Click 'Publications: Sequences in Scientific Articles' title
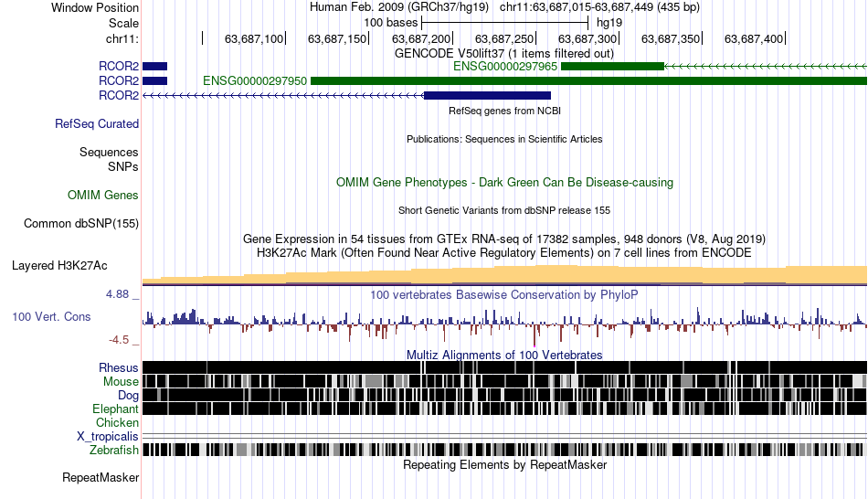The image size is (868, 499). click(504, 139)
